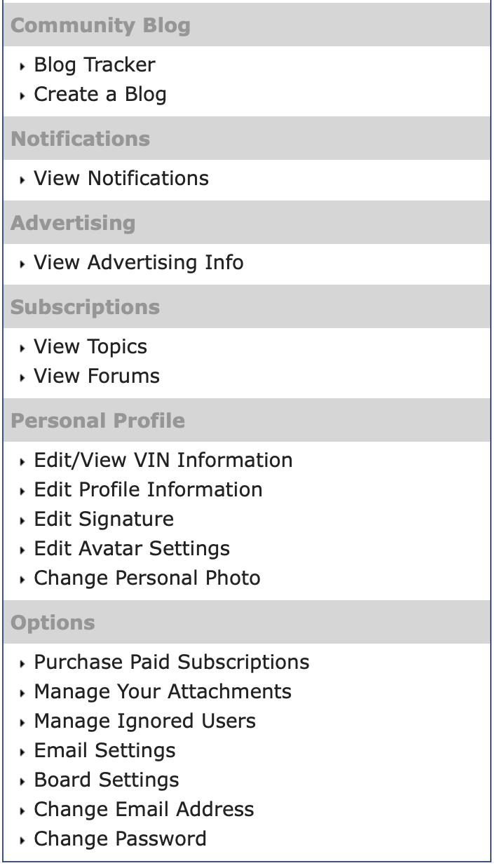Image resolution: width=495 pixels, height=868 pixels.
Task: Click Create a Blog
Action: coord(100,95)
